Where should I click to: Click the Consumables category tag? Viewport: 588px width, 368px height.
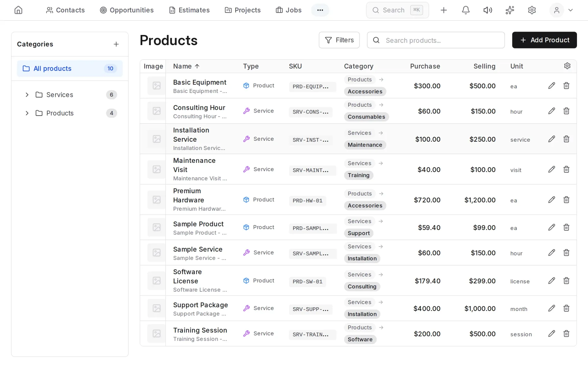click(366, 117)
